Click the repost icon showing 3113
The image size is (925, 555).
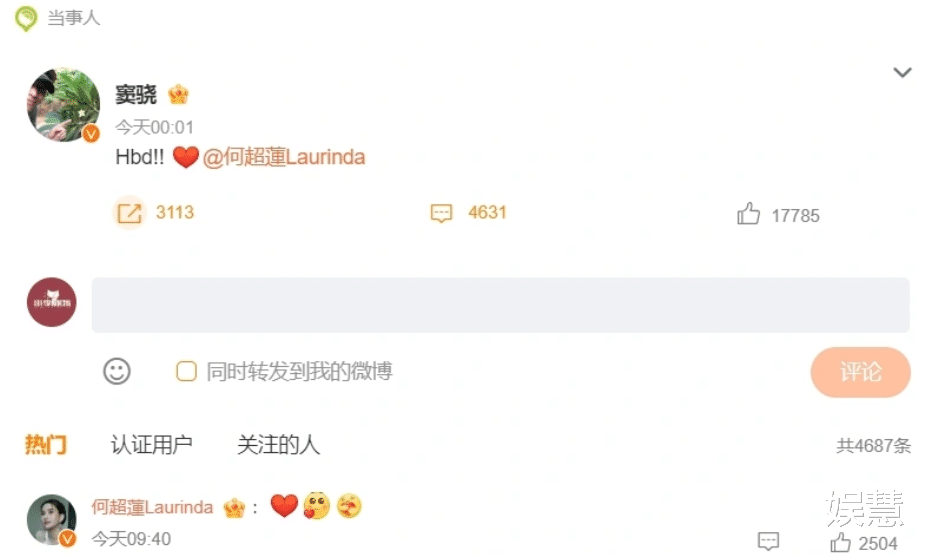click(129, 213)
